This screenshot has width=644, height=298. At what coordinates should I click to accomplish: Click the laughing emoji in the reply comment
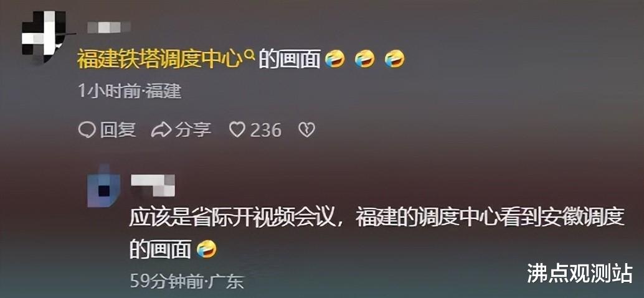pyautogui.click(x=206, y=249)
